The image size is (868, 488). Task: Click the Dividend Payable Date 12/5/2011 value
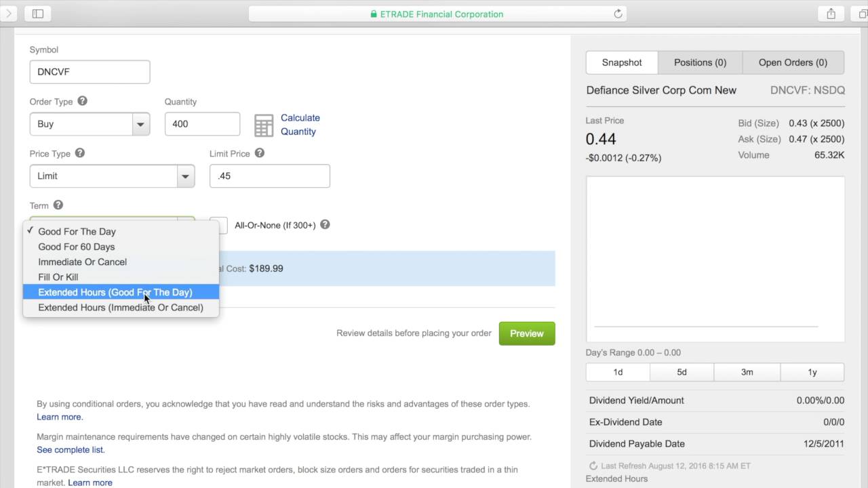[x=824, y=444]
